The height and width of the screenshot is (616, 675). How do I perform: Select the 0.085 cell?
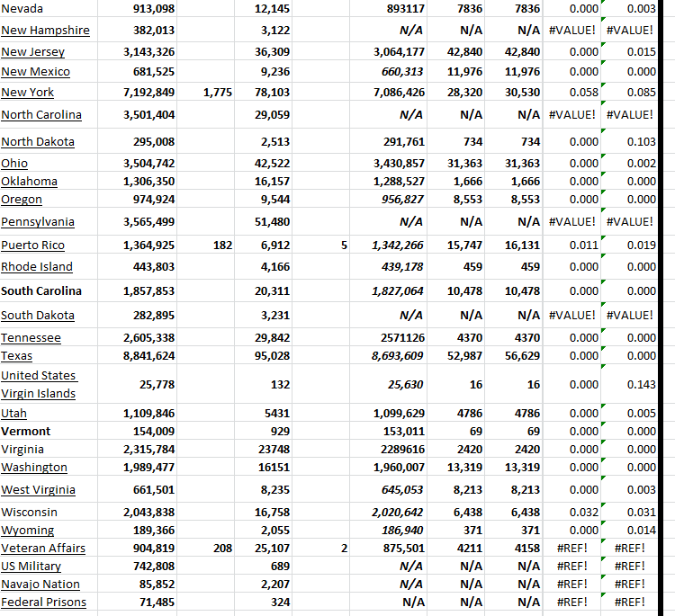point(629,92)
